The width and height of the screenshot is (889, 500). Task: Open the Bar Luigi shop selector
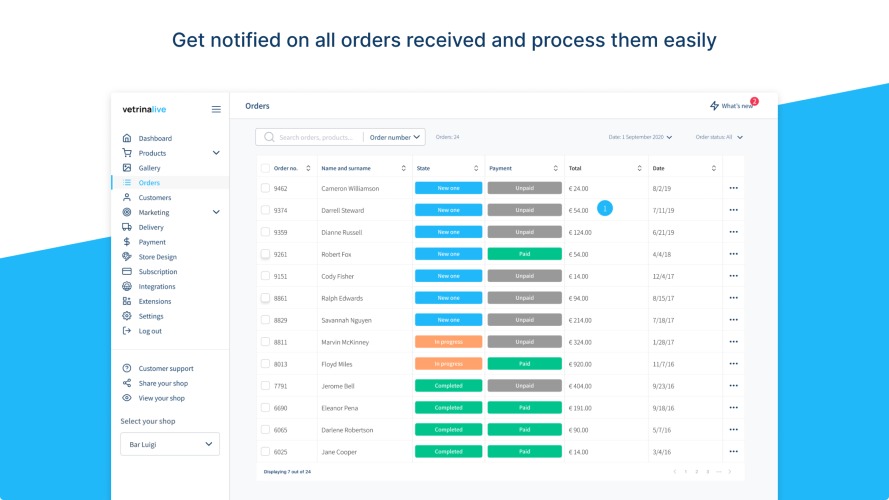coord(170,444)
